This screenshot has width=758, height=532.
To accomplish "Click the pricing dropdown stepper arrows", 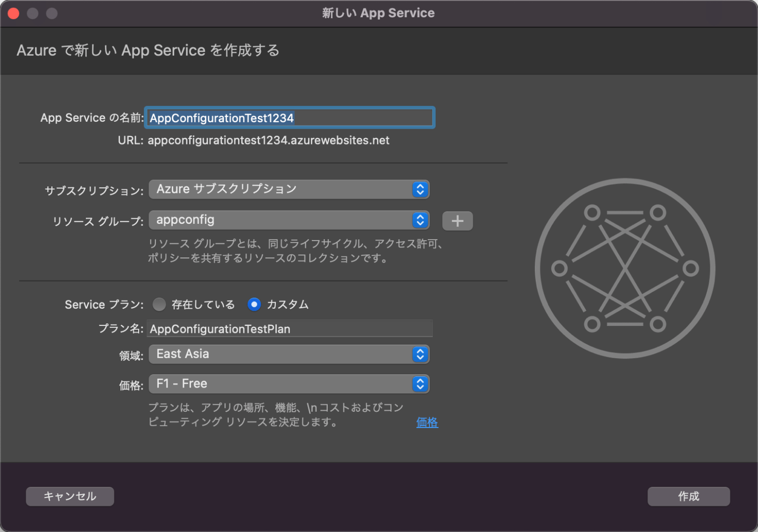I will (419, 384).
